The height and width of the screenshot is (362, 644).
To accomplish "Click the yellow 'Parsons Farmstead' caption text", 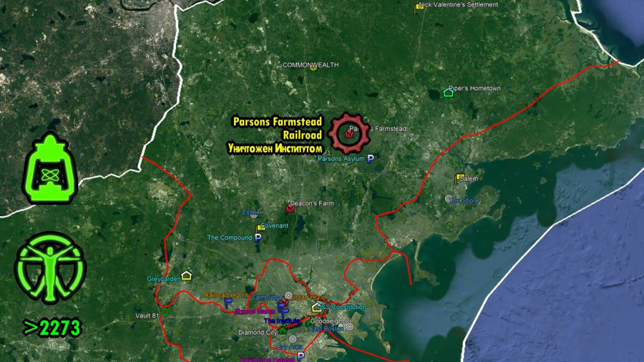I will [x=277, y=121].
